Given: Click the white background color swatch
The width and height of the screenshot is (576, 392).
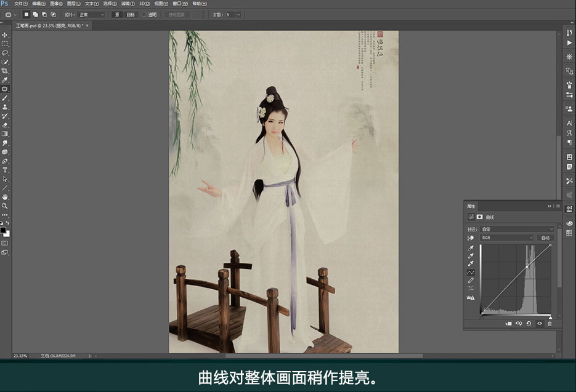Looking at the screenshot, I should (x=8, y=234).
